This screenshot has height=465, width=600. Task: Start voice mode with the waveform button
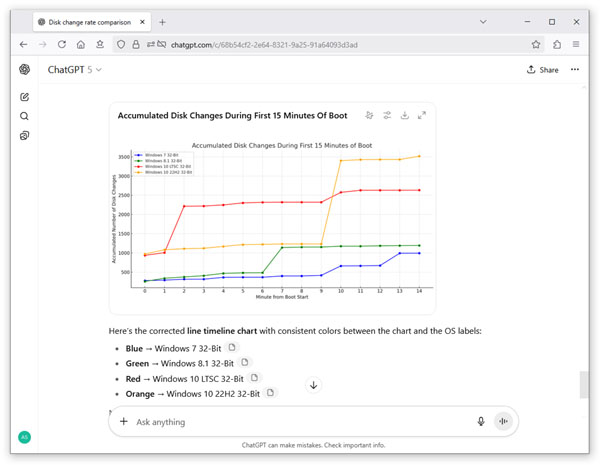(503, 421)
